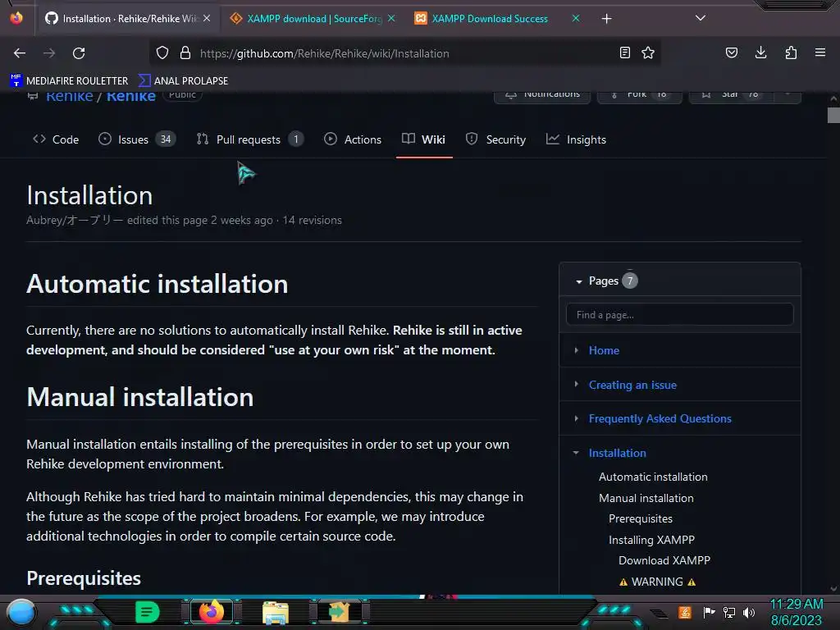Jump to Download XAMPP in sidebar

tap(664, 560)
